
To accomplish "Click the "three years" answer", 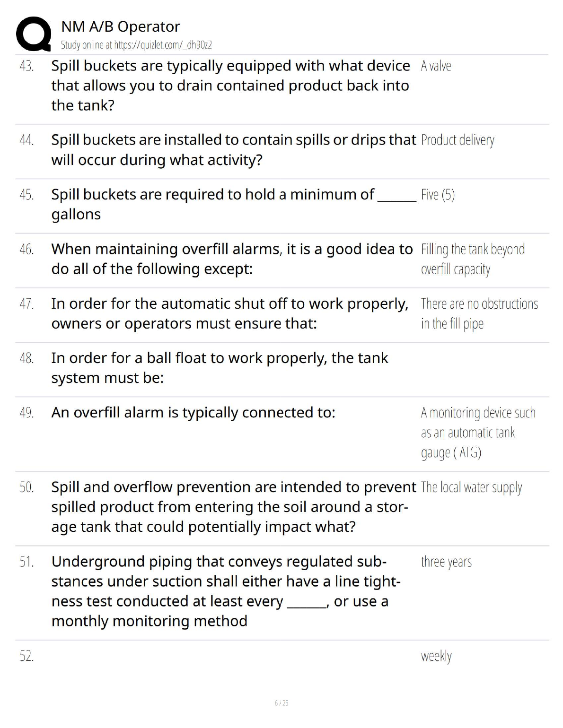I will (446, 562).
